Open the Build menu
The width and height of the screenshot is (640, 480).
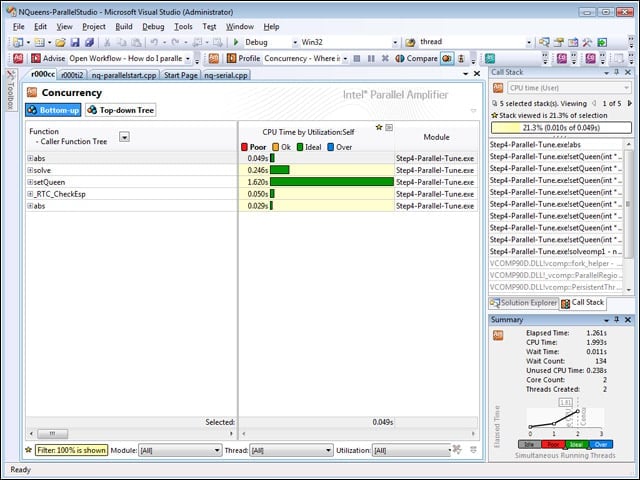pos(124,27)
